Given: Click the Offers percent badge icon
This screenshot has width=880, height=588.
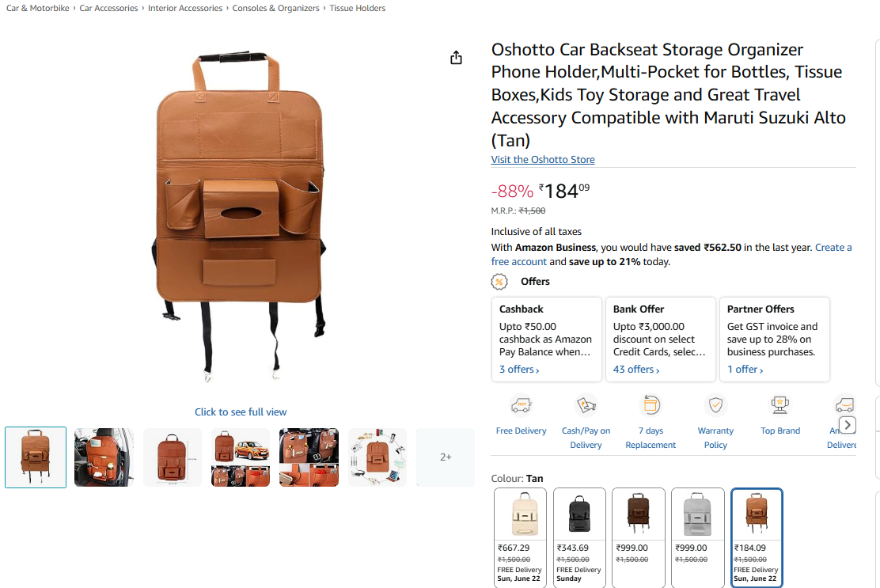Looking at the screenshot, I should (499, 282).
